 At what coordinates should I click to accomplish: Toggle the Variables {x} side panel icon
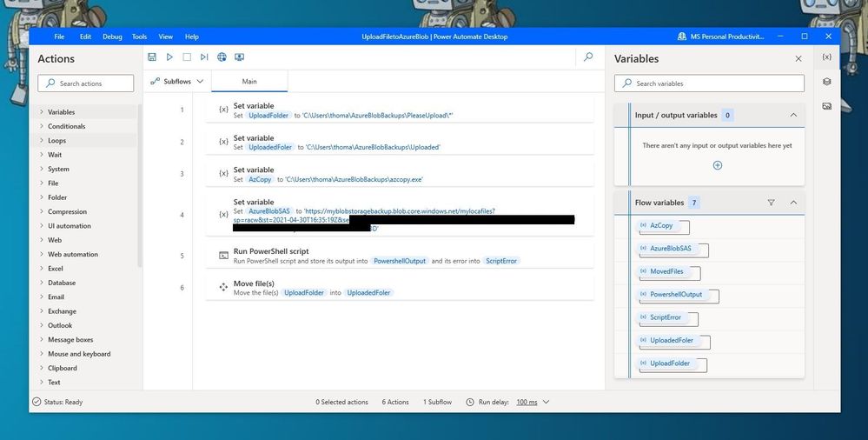tap(826, 57)
